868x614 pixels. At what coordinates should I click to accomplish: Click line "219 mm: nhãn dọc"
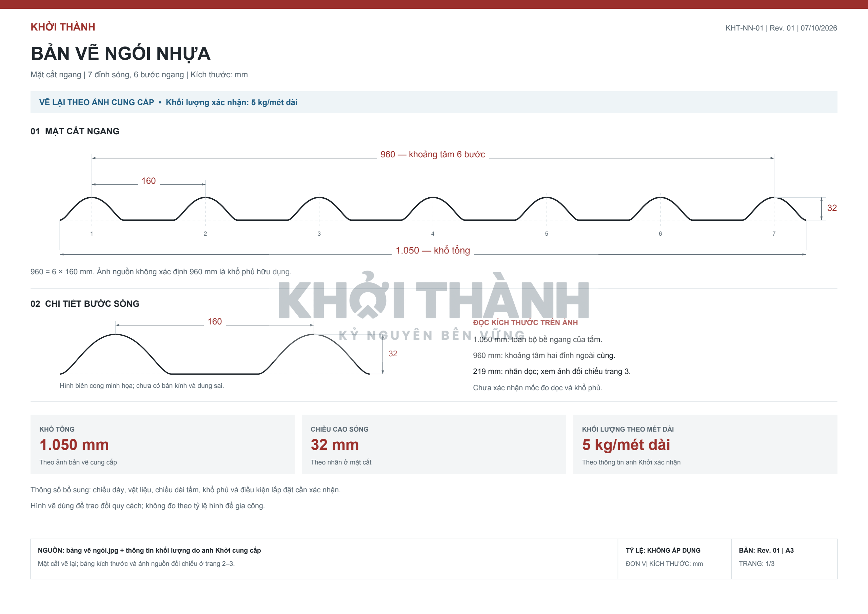pyautogui.click(x=505, y=371)
